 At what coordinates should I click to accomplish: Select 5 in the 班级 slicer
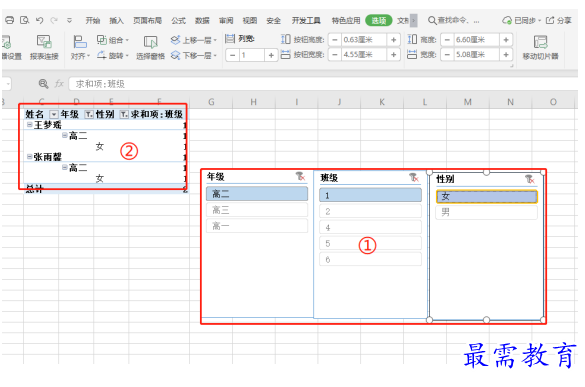[370, 243]
